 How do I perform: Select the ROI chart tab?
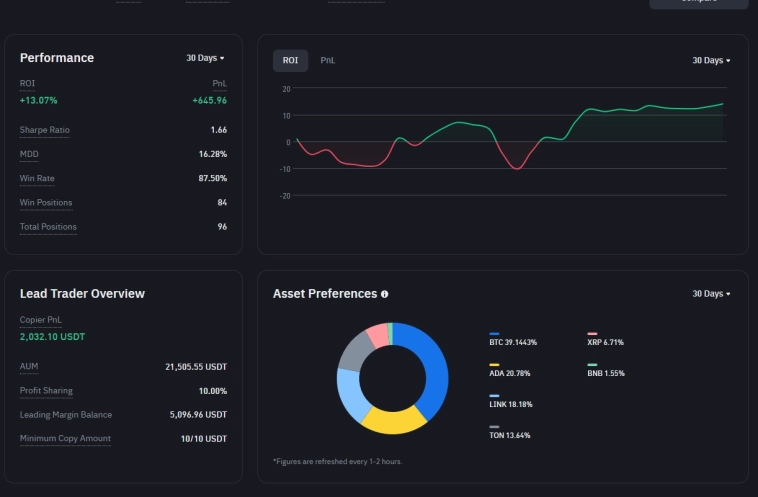tap(290, 61)
